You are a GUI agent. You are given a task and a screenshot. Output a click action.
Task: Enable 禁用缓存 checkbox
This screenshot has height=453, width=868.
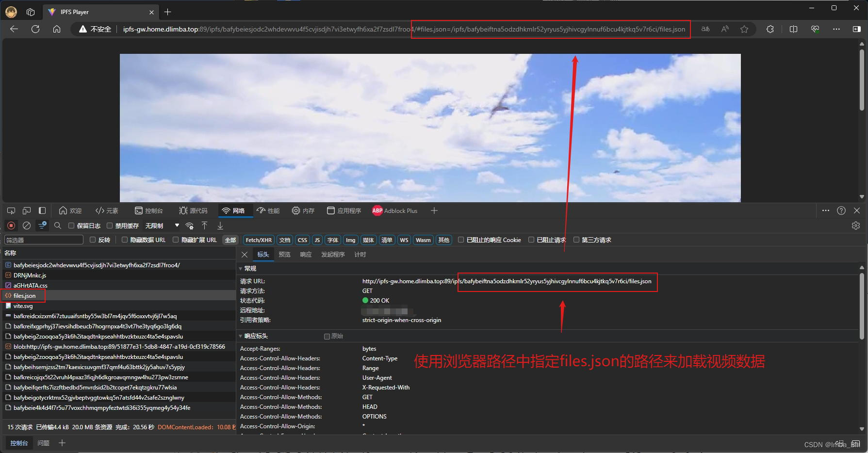[110, 226]
